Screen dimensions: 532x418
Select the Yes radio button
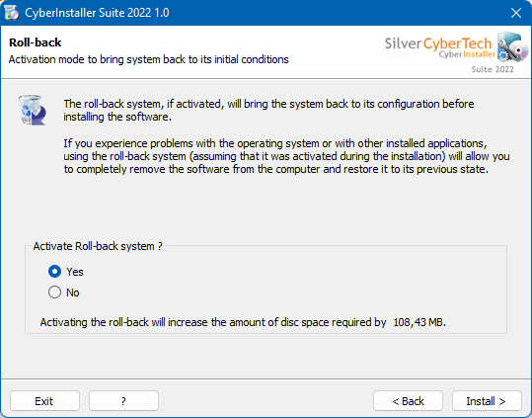(x=54, y=272)
